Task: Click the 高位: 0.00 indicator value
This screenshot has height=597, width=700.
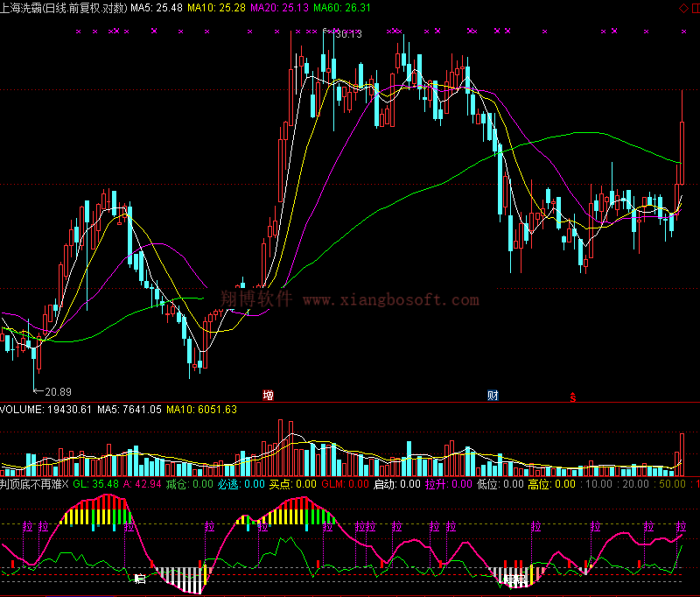Action: pyautogui.click(x=552, y=484)
